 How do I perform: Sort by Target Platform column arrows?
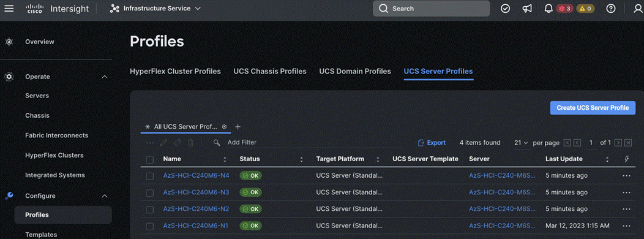(x=378, y=159)
